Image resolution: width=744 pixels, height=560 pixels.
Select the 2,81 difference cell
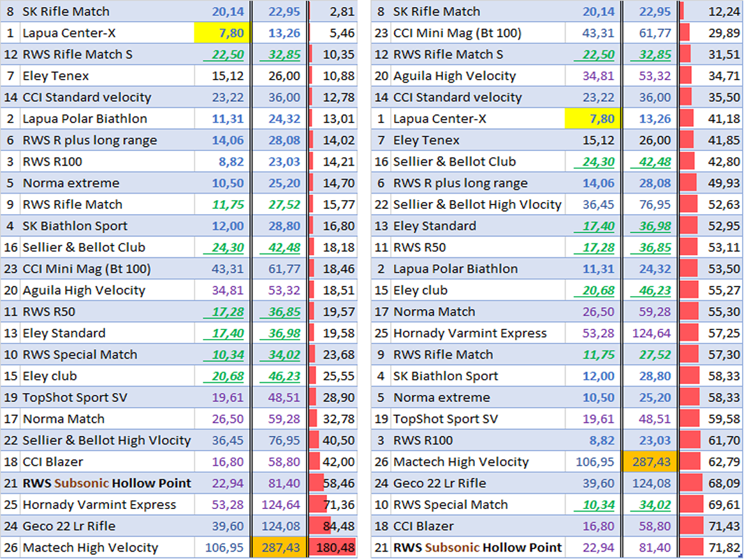[333, 11]
